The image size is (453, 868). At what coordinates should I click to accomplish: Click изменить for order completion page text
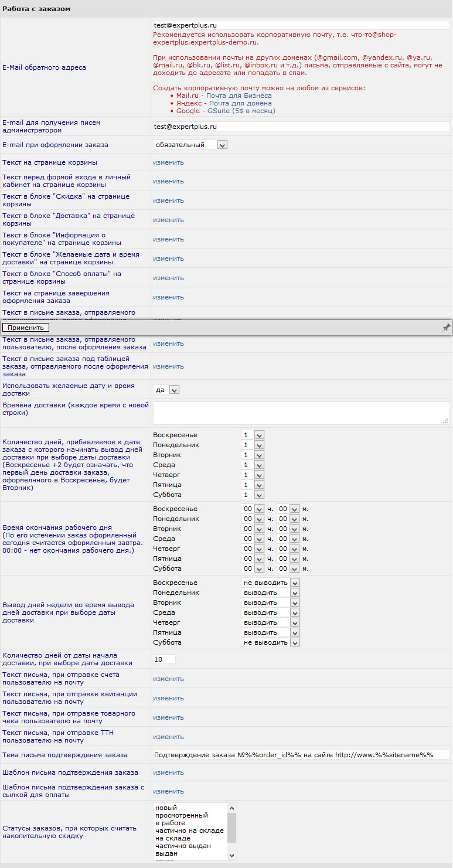tap(168, 297)
